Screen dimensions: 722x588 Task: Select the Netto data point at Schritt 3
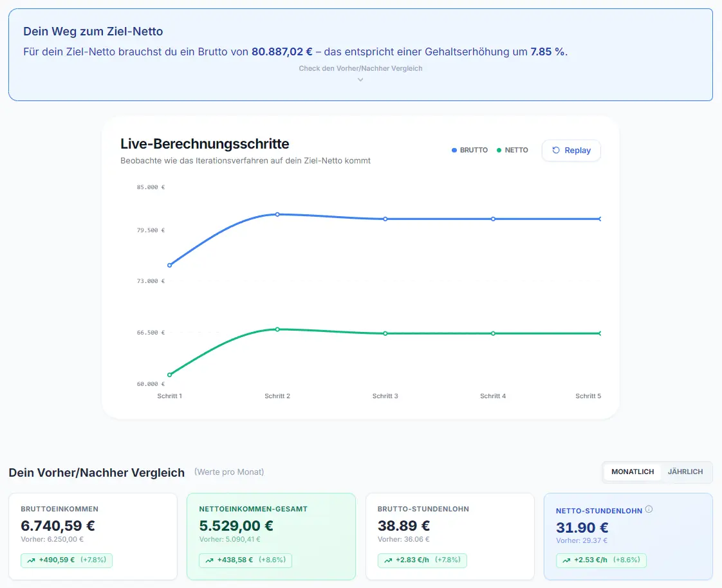tap(385, 333)
